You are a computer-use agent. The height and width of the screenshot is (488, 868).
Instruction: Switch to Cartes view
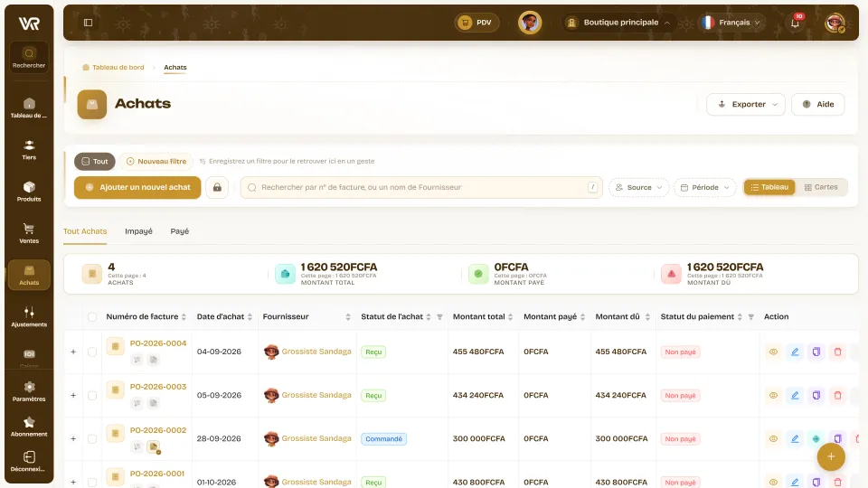click(x=821, y=187)
